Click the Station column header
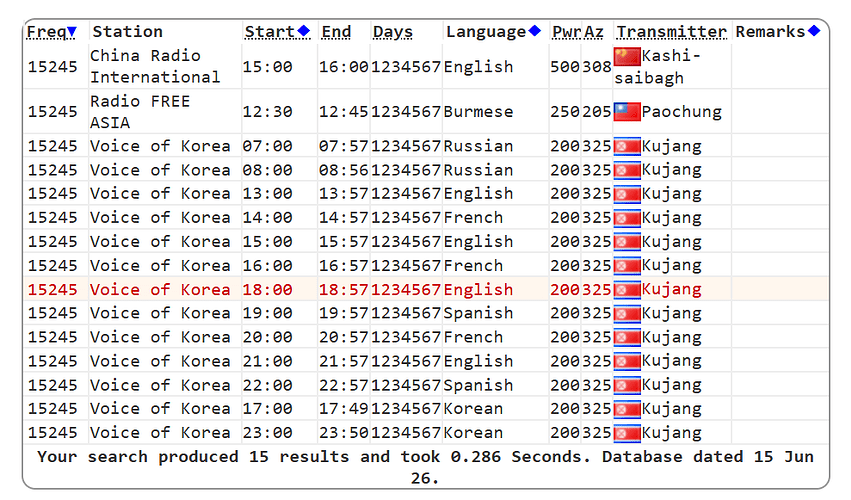851x500 pixels. point(128,32)
